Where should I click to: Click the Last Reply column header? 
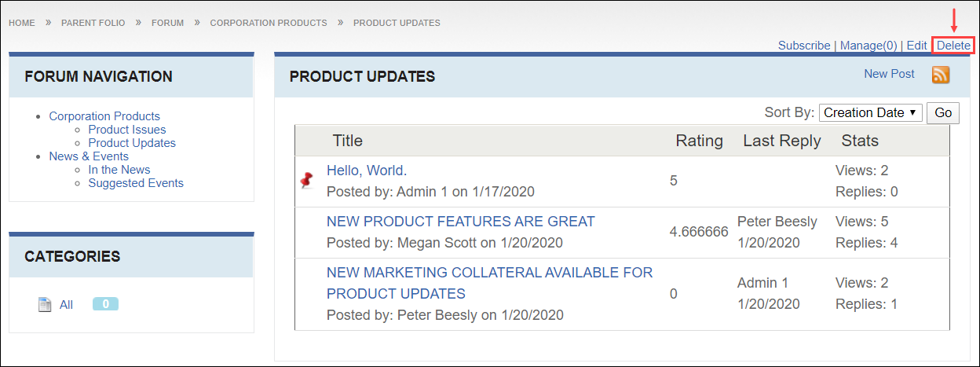(782, 141)
